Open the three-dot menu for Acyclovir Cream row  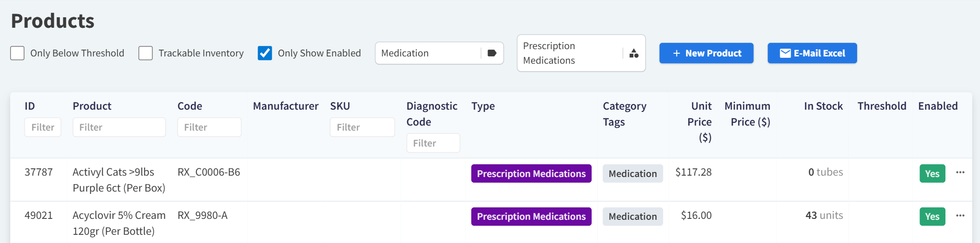click(x=960, y=216)
